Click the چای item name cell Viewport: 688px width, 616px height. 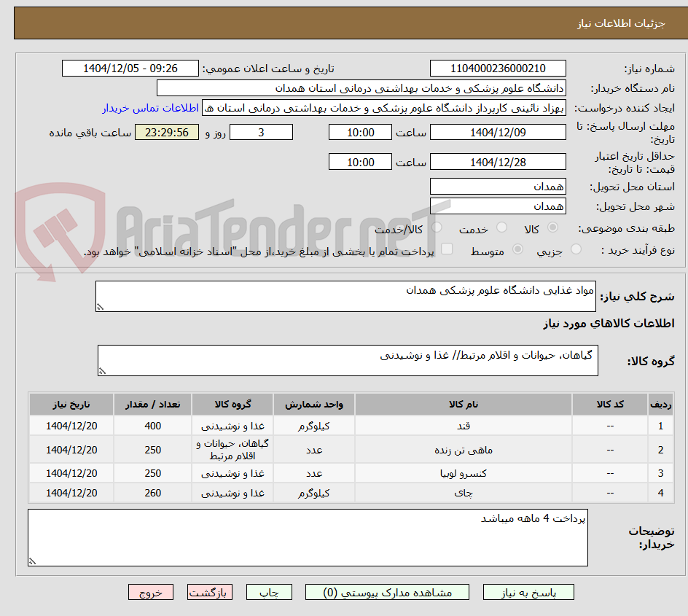pyautogui.click(x=464, y=493)
